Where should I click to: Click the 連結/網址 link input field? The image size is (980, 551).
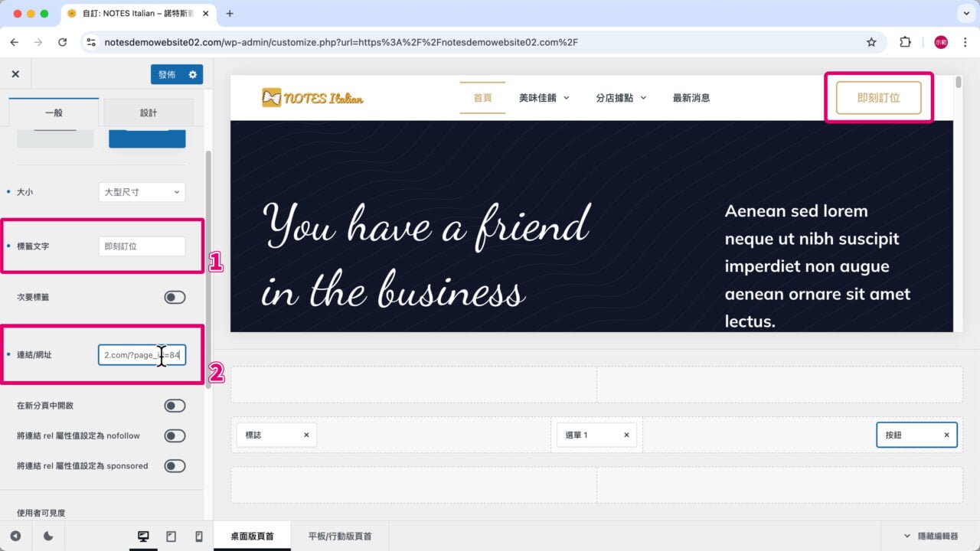pos(142,354)
